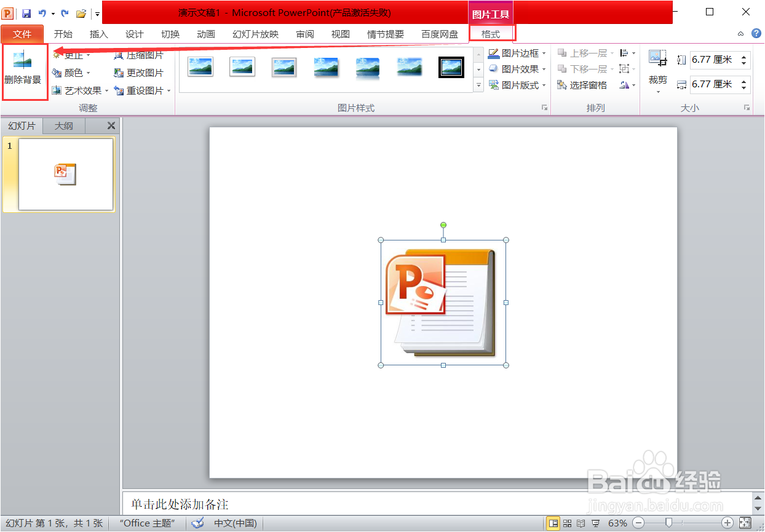Click the picture width input field
Screen dimensions: 765x532
[x=713, y=84]
